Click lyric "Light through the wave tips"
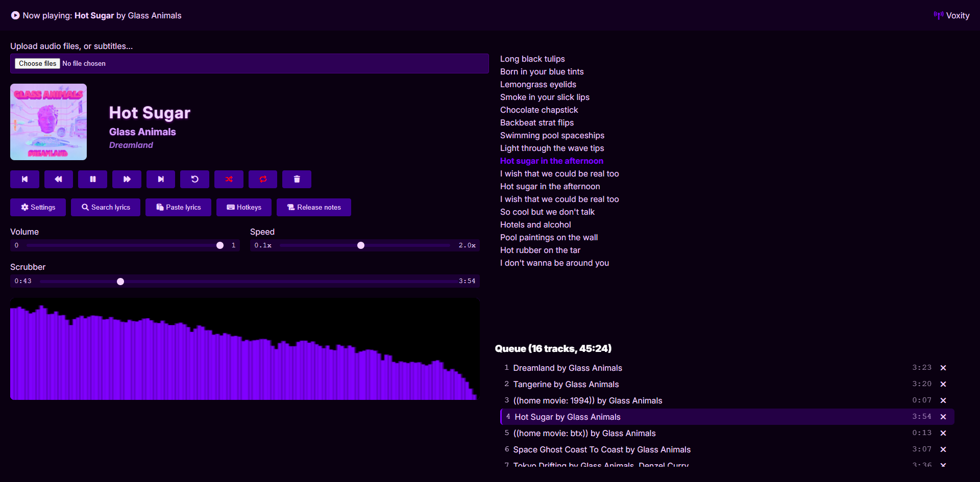This screenshot has height=482, width=980. tap(552, 148)
